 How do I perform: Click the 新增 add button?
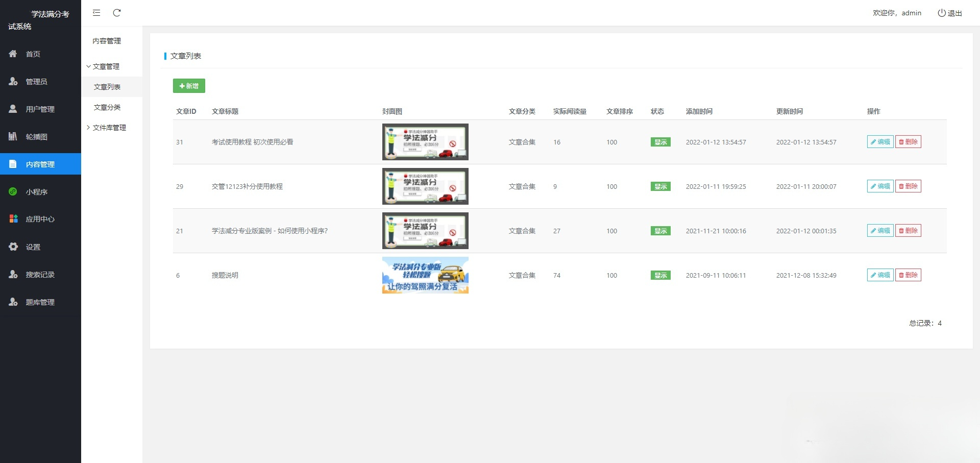tap(189, 86)
